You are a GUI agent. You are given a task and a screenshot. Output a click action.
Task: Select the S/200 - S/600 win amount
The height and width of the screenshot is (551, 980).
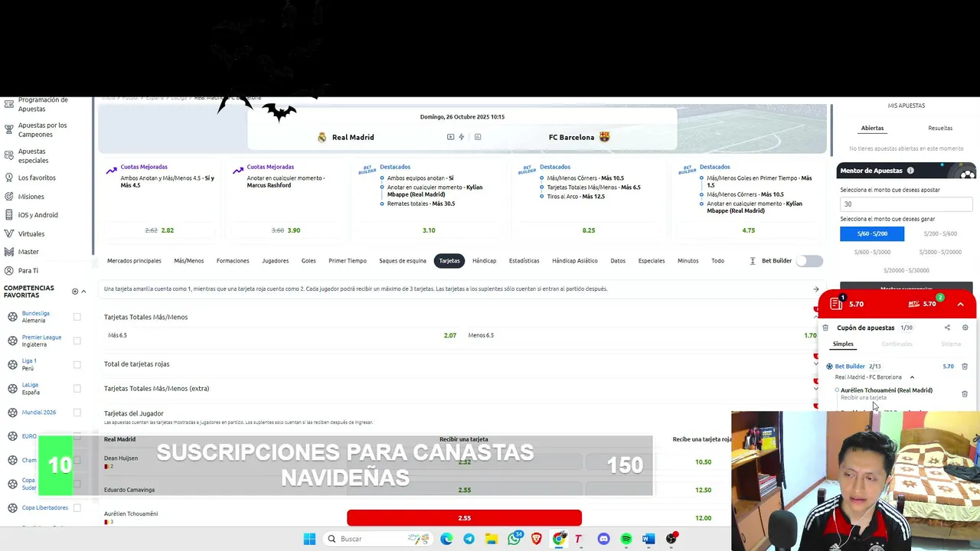pyautogui.click(x=940, y=233)
